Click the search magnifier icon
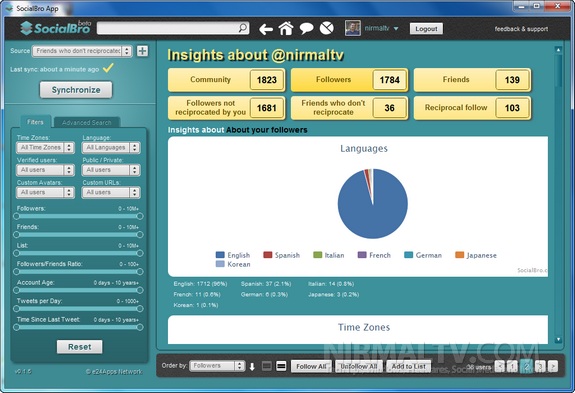575x393 pixels. (x=242, y=28)
